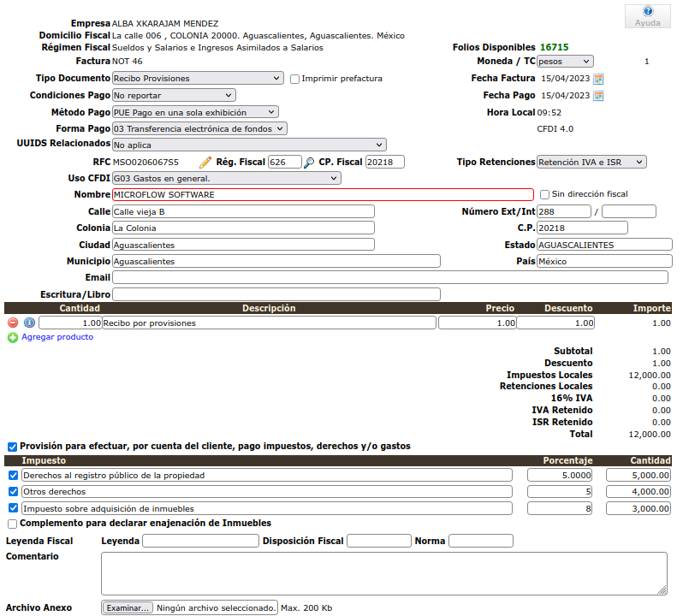Click the product Precio field

click(x=478, y=323)
